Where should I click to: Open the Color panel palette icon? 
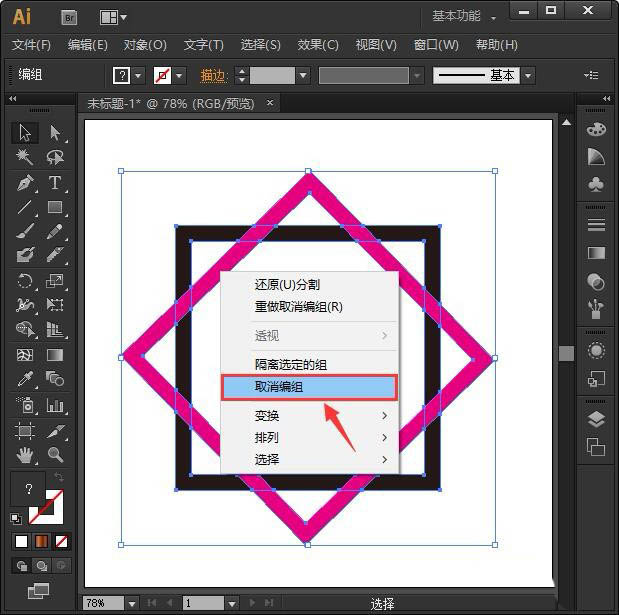click(596, 129)
